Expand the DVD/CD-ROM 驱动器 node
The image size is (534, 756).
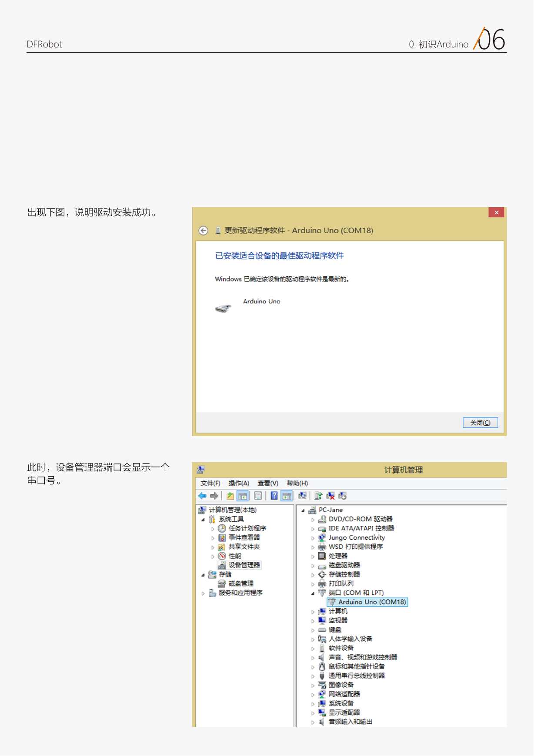[x=313, y=520]
